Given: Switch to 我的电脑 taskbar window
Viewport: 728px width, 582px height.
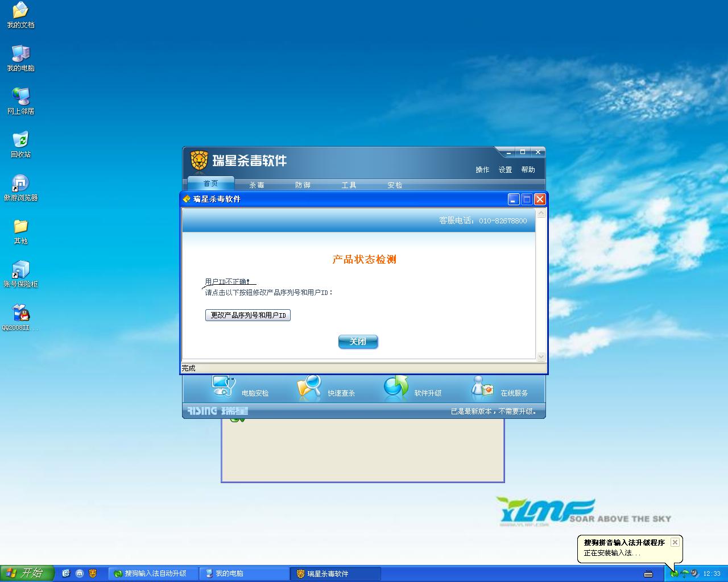Looking at the screenshot, I should [x=245, y=573].
